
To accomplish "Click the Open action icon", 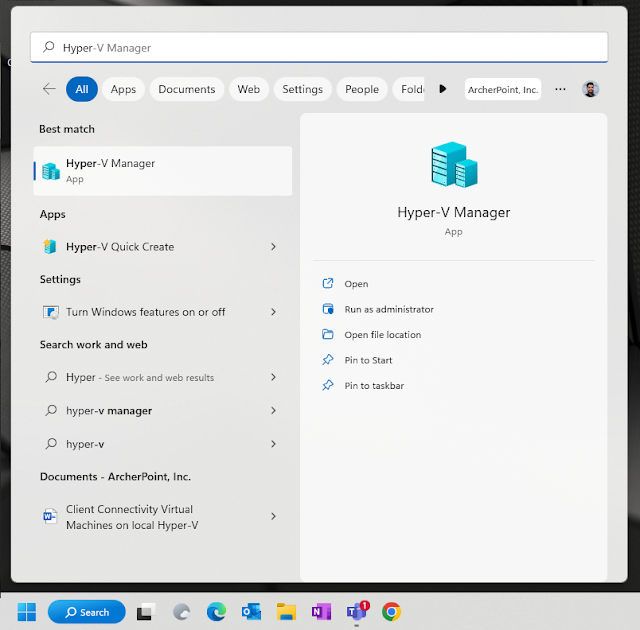I will point(328,283).
